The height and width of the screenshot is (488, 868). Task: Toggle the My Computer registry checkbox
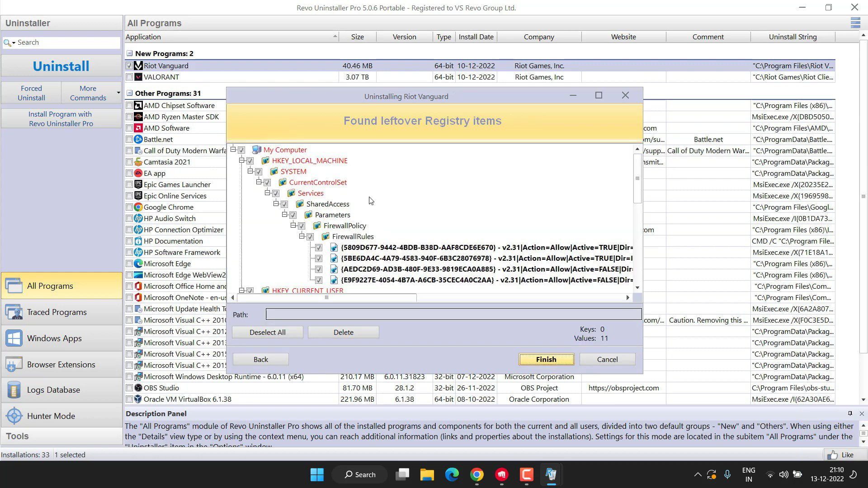click(241, 150)
